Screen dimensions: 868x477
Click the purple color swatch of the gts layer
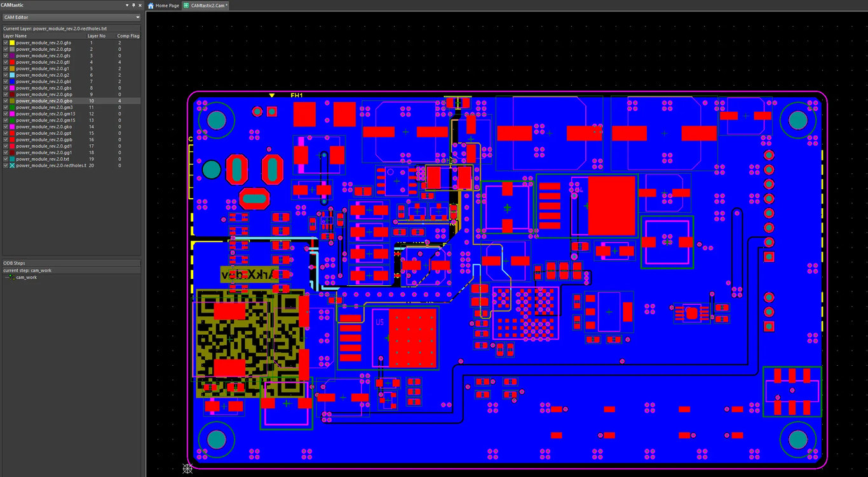click(12, 56)
